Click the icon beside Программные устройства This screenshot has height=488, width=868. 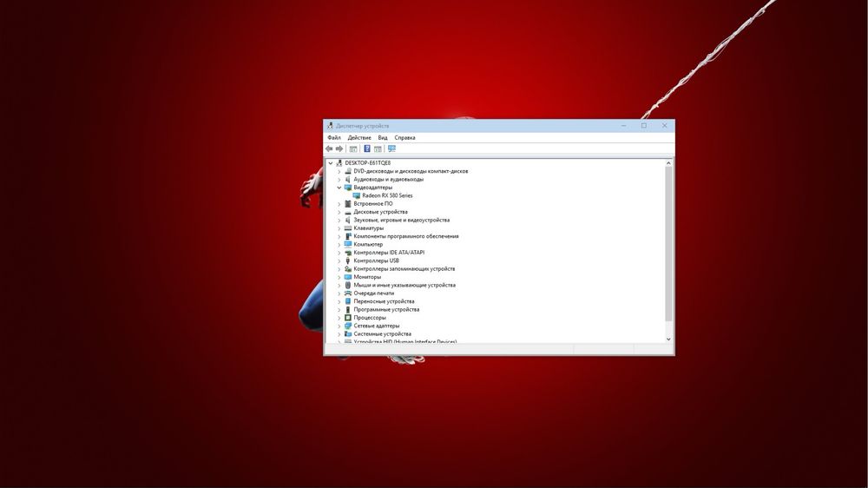[348, 310]
